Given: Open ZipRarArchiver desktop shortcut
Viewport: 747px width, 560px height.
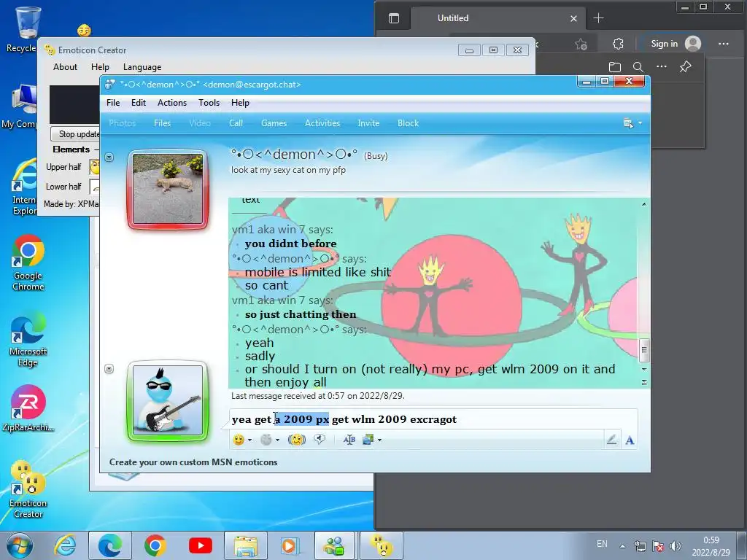Looking at the screenshot, I should (28, 408).
